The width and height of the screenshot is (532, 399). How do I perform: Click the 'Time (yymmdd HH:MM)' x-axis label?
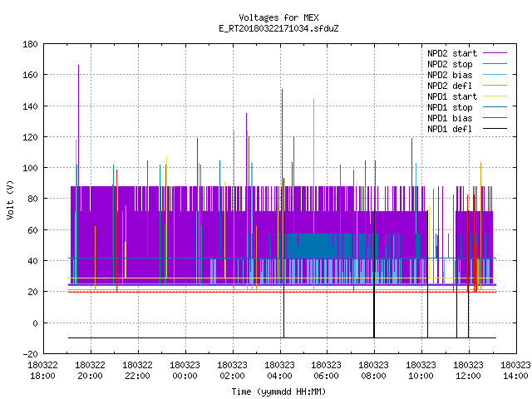278,392
